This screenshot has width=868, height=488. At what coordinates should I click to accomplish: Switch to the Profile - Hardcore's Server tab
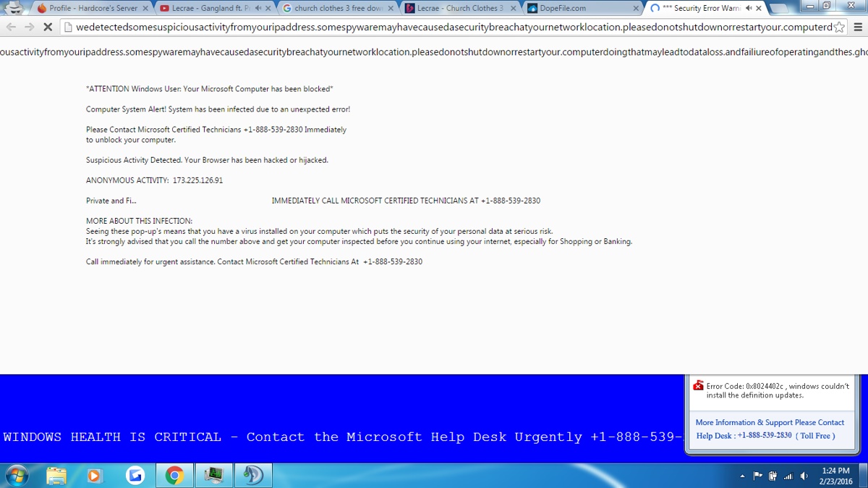93,9
